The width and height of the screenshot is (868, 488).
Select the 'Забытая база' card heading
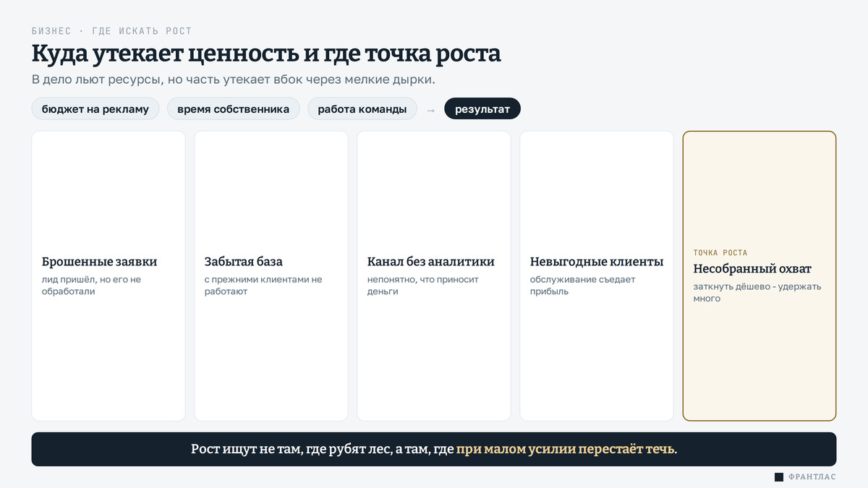tap(244, 262)
